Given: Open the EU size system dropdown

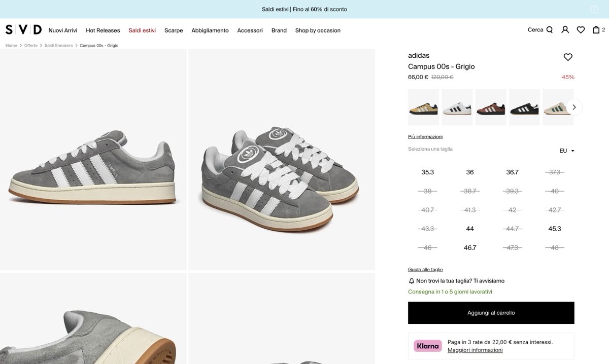Looking at the screenshot, I should click(x=567, y=151).
